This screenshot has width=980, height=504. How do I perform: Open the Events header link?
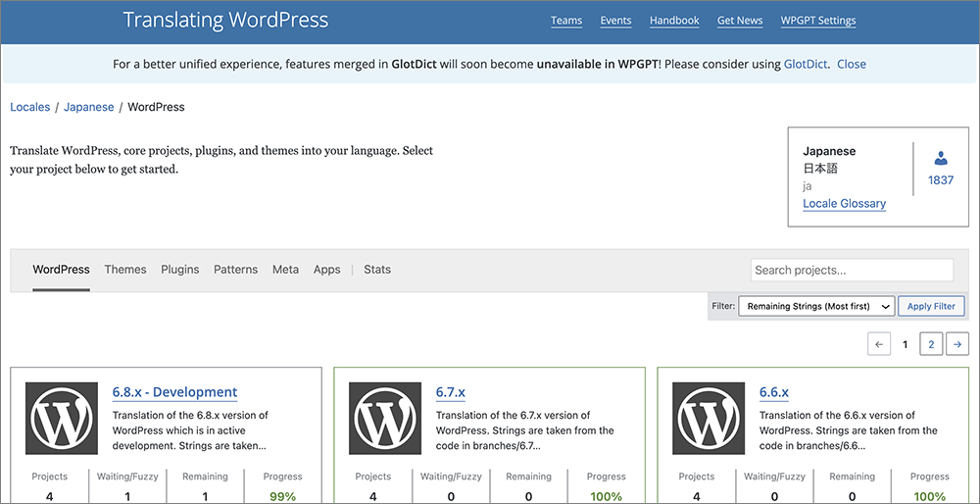(x=615, y=21)
